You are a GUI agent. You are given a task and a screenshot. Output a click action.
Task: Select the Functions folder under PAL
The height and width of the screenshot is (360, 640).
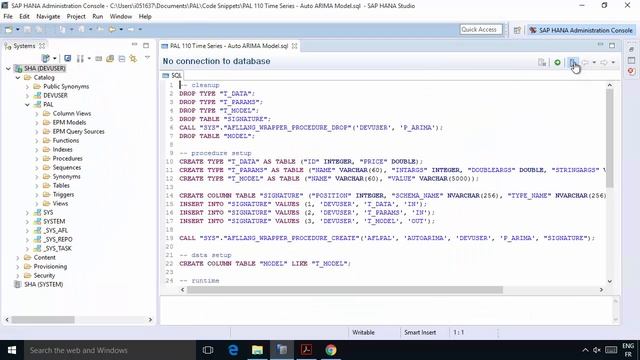65,140
